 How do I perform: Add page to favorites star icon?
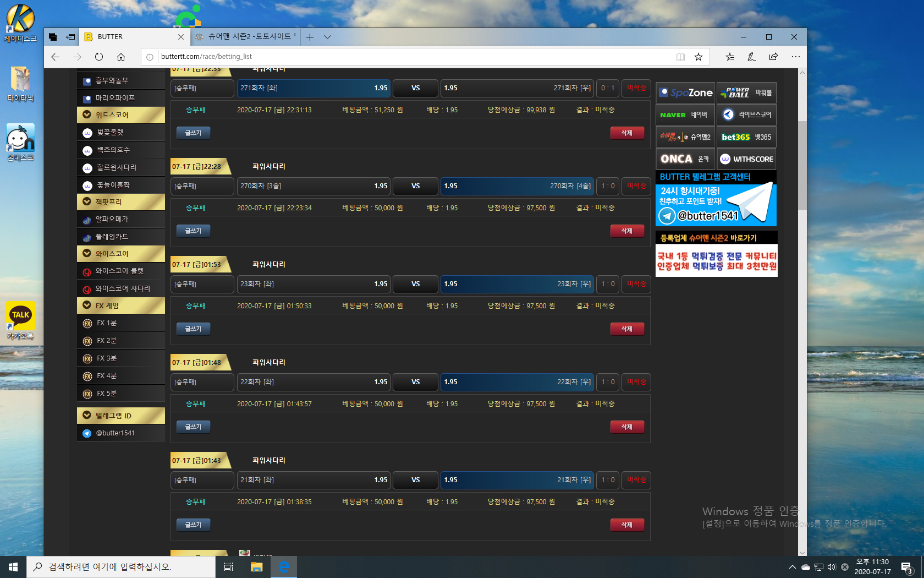pyautogui.click(x=698, y=57)
